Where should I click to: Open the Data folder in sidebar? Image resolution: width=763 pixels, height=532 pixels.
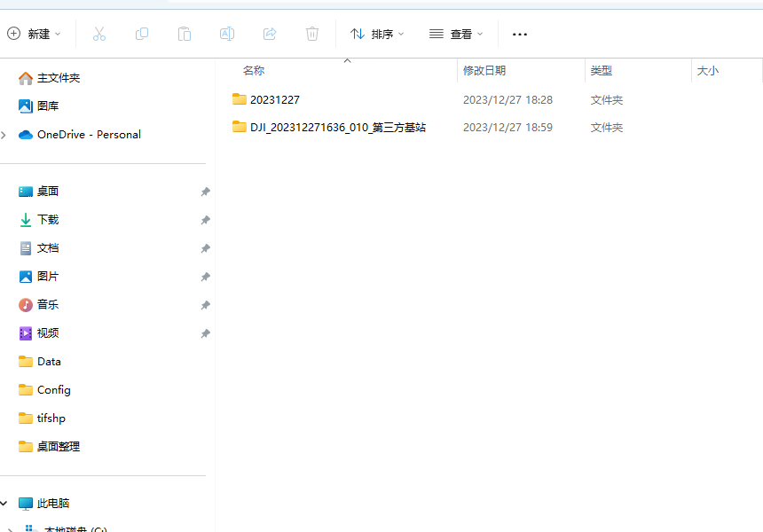pyautogui.click(x=39, y=362)
